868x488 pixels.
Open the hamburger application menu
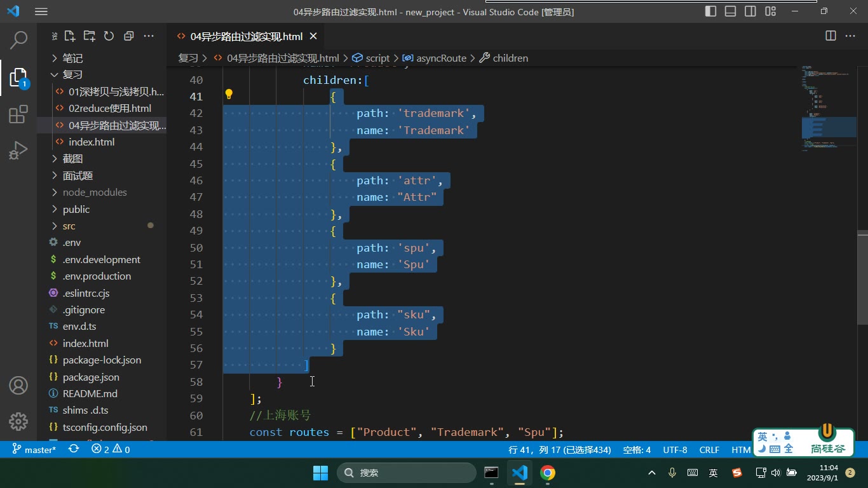41,11
